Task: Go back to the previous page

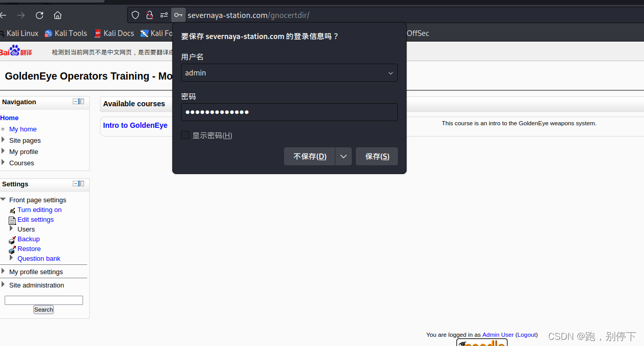Action: pos(3,15)
